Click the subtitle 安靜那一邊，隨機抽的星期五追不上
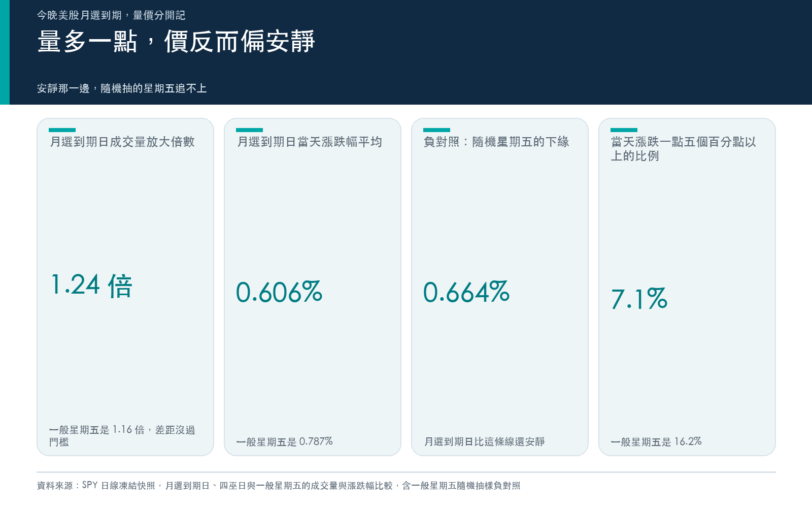This screenshot has height=508, width=812. coord(122,88)
